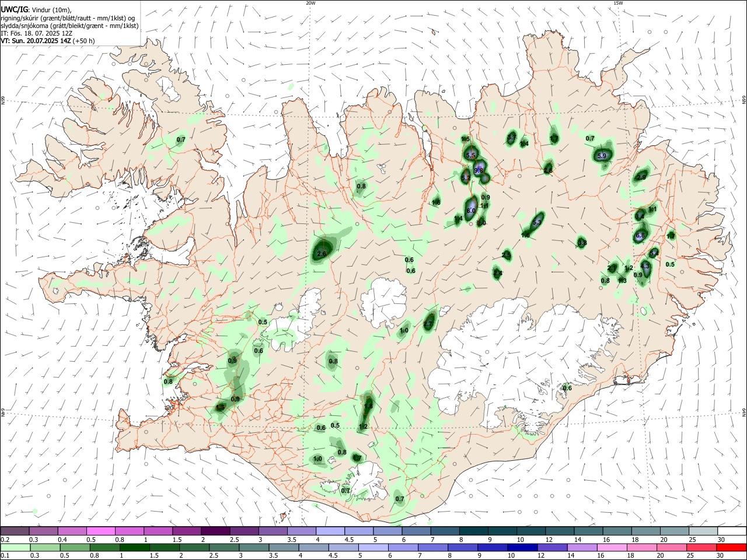Click the 15W longitude label
747x560 pixels.
click(x=618, y=3)
